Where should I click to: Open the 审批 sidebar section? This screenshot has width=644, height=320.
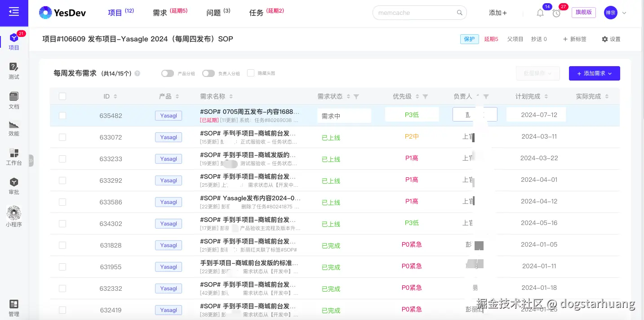(14, 186)
